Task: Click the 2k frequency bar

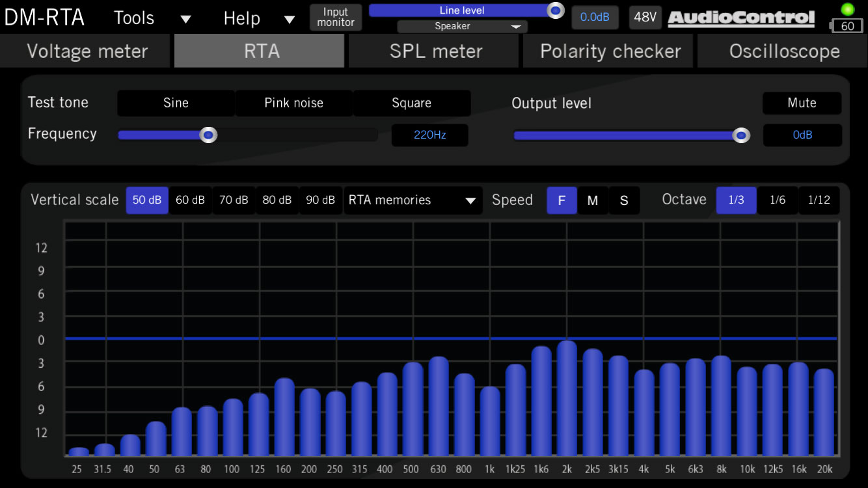Action: coord(567,398)
